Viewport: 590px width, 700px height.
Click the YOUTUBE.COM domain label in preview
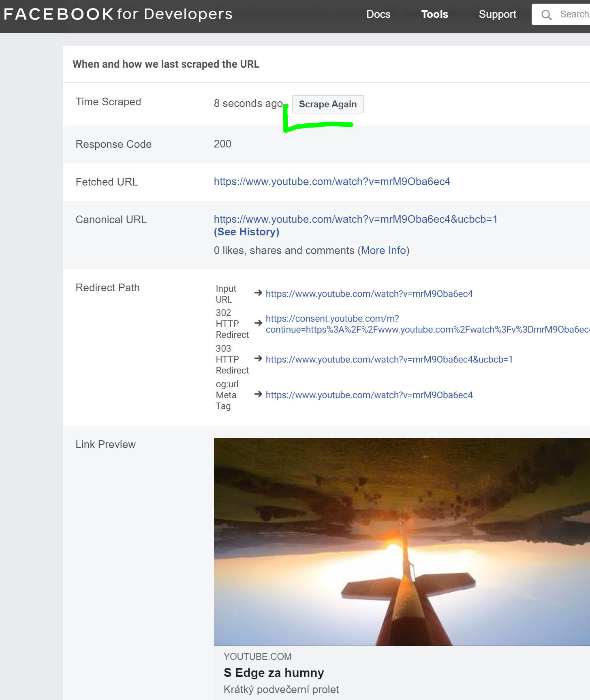[x=257, y=657]
